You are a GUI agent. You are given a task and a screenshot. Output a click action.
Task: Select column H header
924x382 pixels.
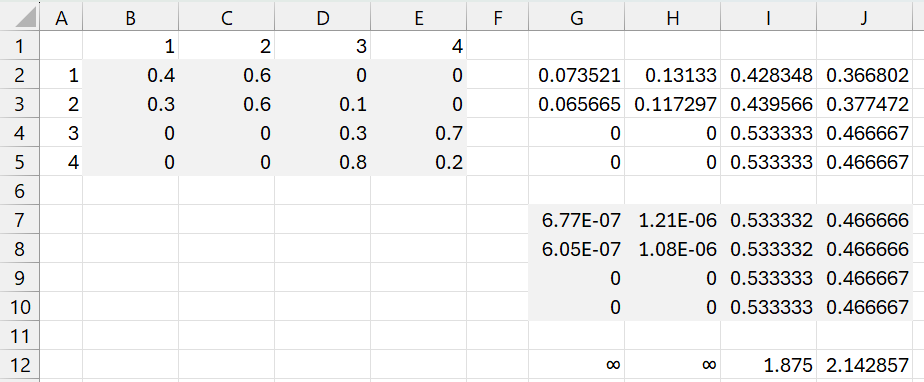click(x=672, y=18)
